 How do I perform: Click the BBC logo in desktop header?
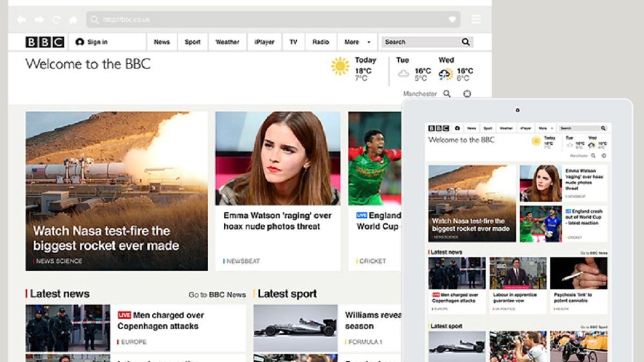point(45,42)
